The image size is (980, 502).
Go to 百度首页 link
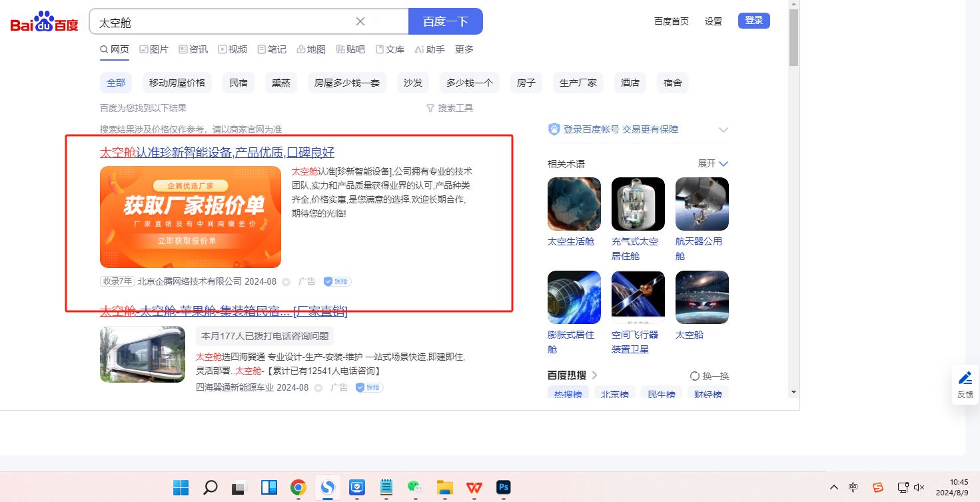[x=672, y=21]
